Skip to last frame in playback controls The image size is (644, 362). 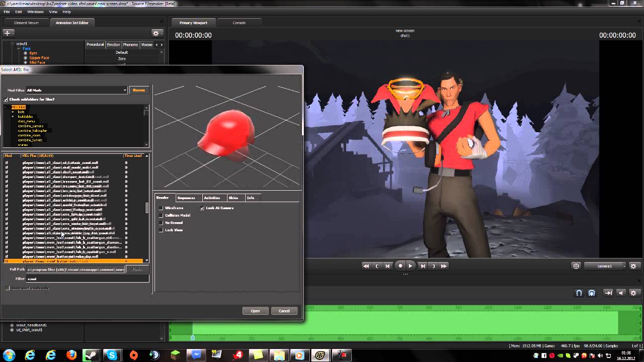pyautogui.click(x=444, y=266)
